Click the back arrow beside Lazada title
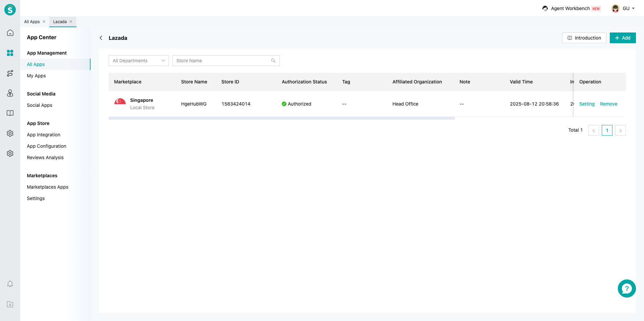644x321 pixels. pyautogui.click(x=101, y=38)
